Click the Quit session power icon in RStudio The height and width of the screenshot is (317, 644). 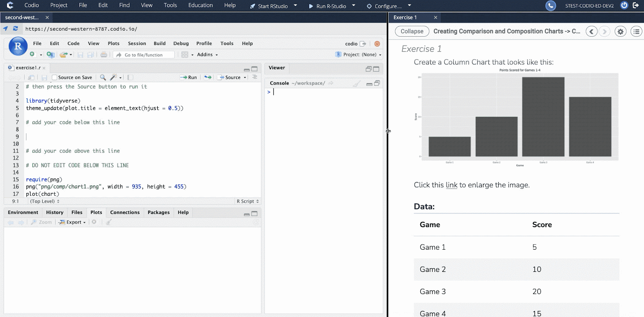377,44
